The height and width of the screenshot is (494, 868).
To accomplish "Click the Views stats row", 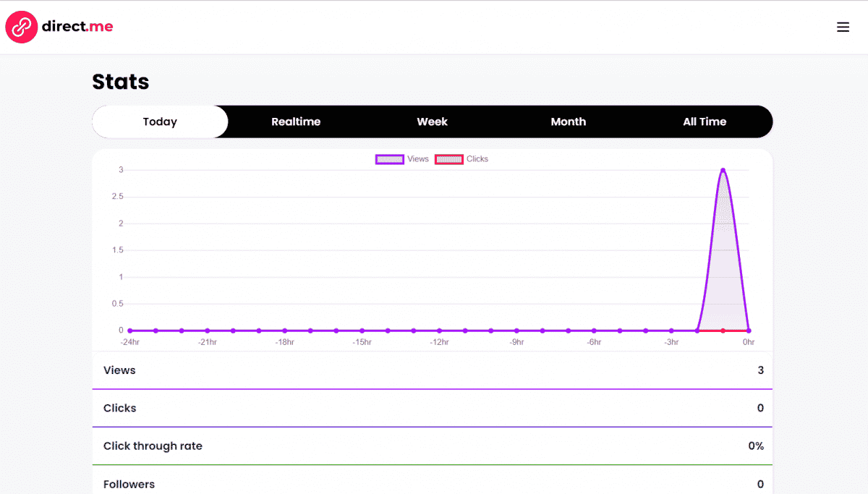I will (433, 370).
